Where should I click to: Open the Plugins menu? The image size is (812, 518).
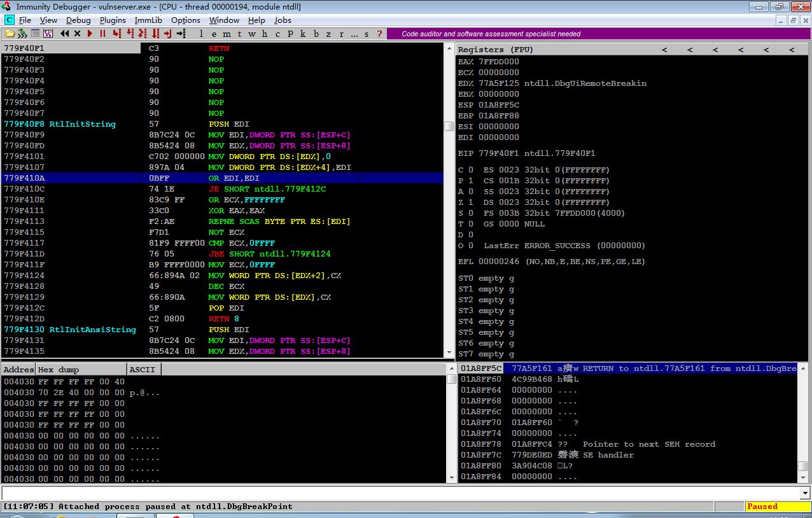pos(113,20)
